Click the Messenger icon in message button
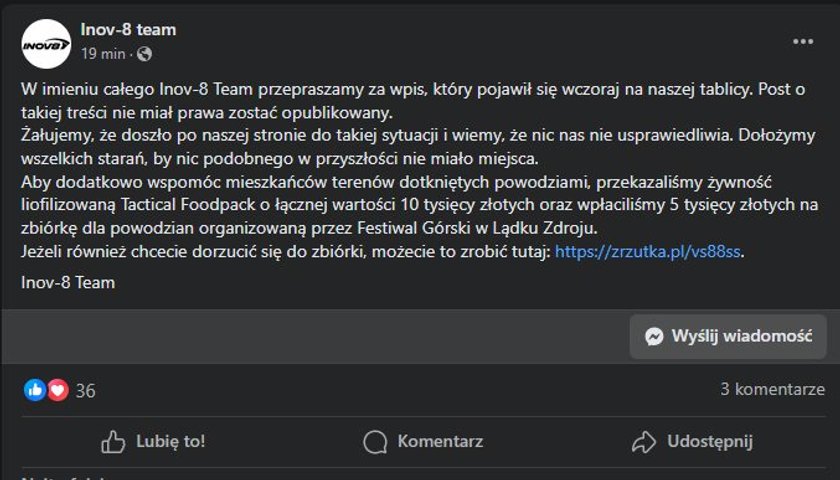This screenshot has width=840, height=480. pyautogui.click(x=654, y=336)
